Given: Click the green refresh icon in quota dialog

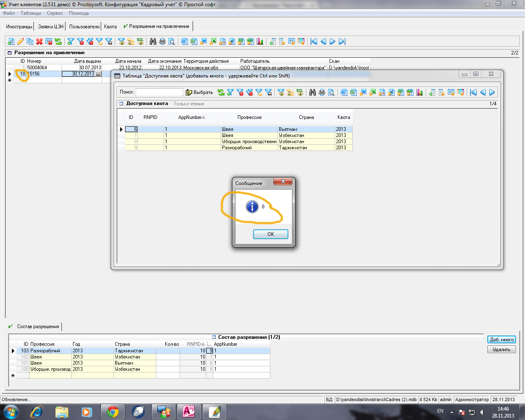Looking at the screenshot, I should (x=221, y=92).
